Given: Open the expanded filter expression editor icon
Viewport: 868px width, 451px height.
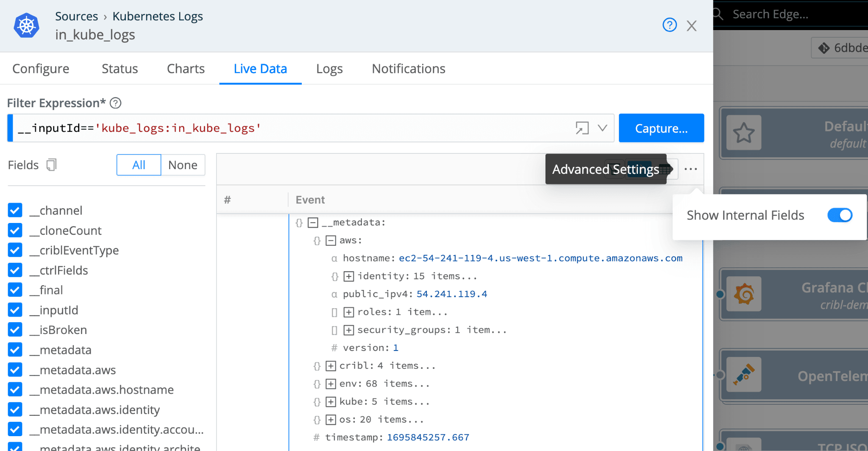Looking at the screenshot, I should pyautogui.click(x=582, y=128).
